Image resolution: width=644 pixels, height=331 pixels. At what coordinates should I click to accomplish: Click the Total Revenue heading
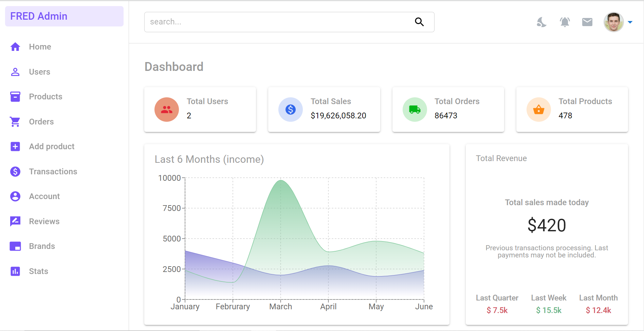coord(501,158)
